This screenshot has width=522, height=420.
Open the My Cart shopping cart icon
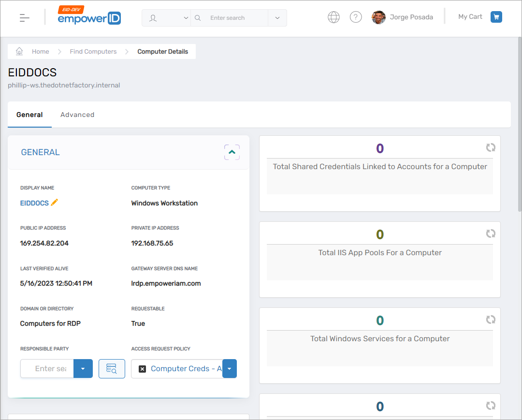496,17
